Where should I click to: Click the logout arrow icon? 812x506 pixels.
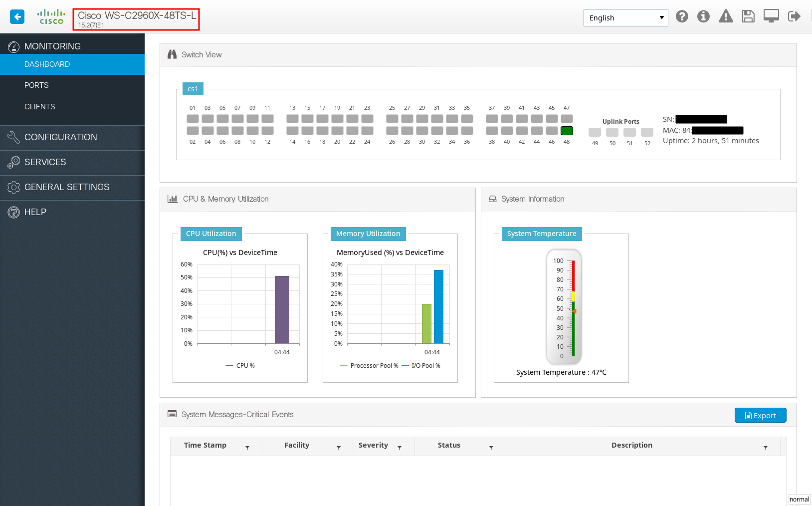794,16
